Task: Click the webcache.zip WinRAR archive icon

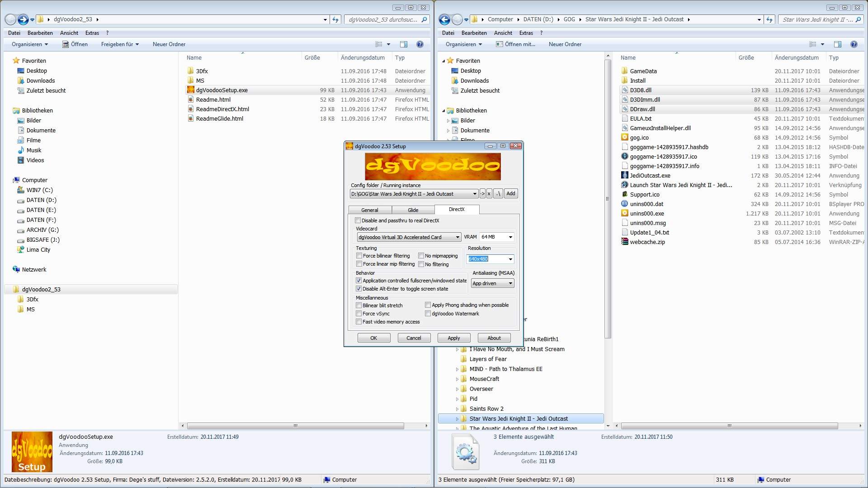Action: coord(625,242)
